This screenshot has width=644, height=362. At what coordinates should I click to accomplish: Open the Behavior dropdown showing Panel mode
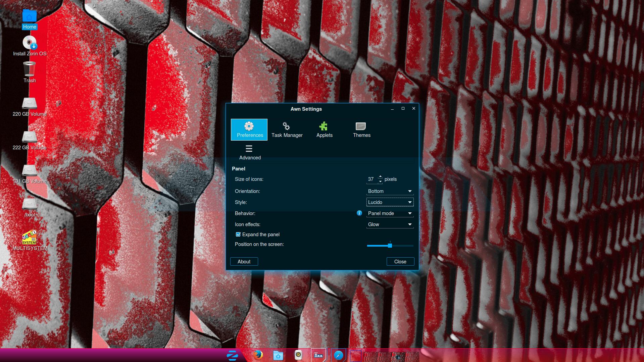(390, 213)
